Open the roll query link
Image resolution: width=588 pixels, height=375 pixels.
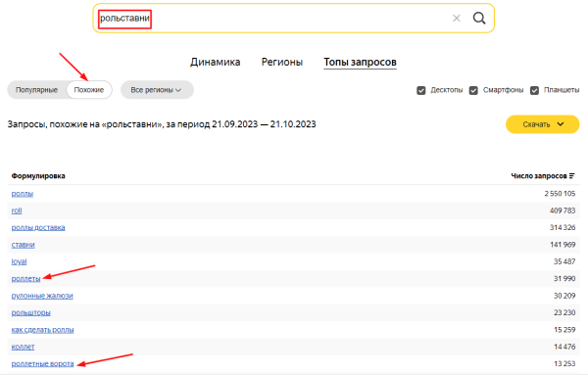click(17, 211)
